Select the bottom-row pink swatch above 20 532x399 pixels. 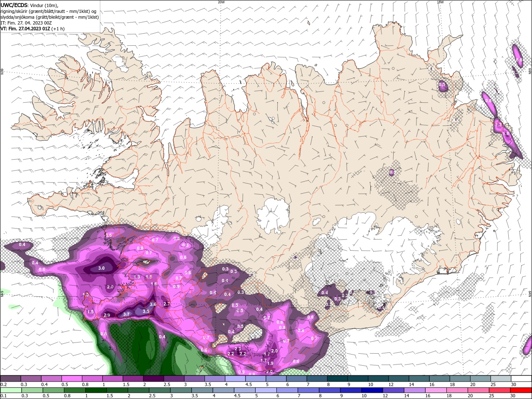tap(478, 390)
